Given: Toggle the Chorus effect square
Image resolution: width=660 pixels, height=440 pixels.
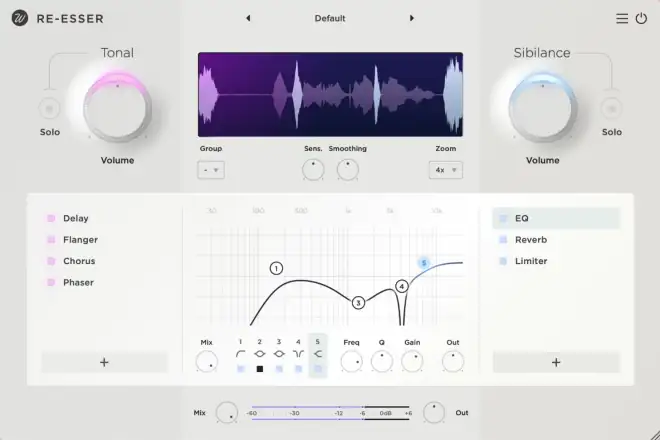Looking at the screenshot, I should (x=51, y=261).
